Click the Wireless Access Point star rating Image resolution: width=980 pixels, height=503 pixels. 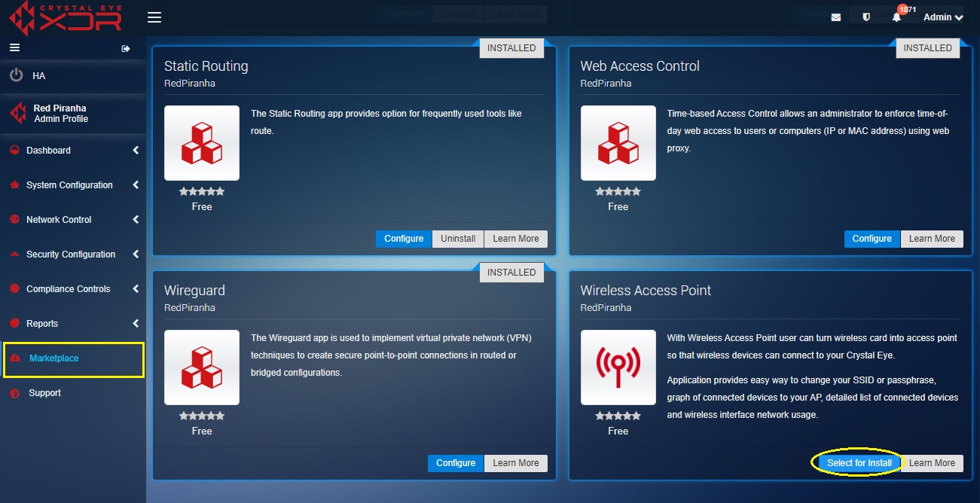[x=618, y=416]
